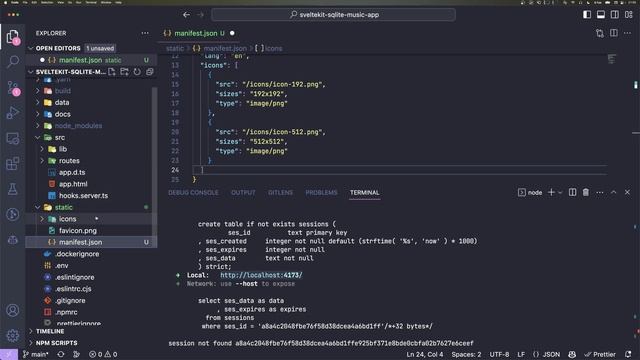
Task: Open new terminal profile dropdown arrow
Action: [560, 192]
